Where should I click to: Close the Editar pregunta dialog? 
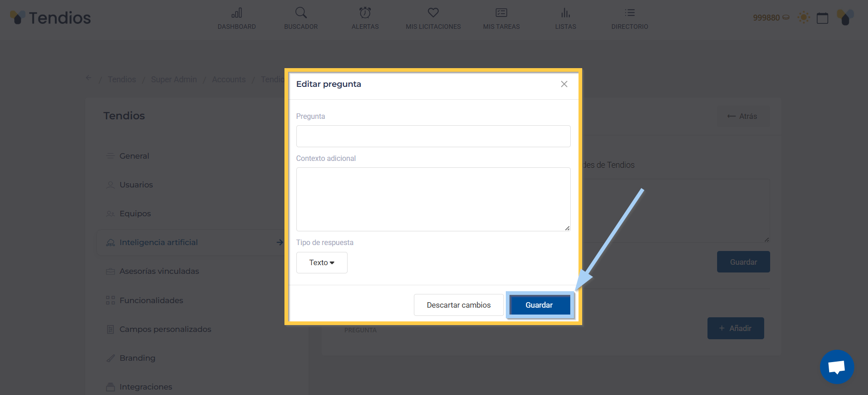coord(564,84)
